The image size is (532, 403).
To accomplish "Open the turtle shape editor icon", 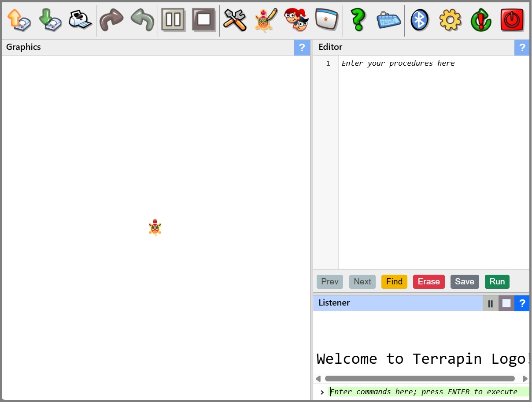I will click(x=266, y=20).
